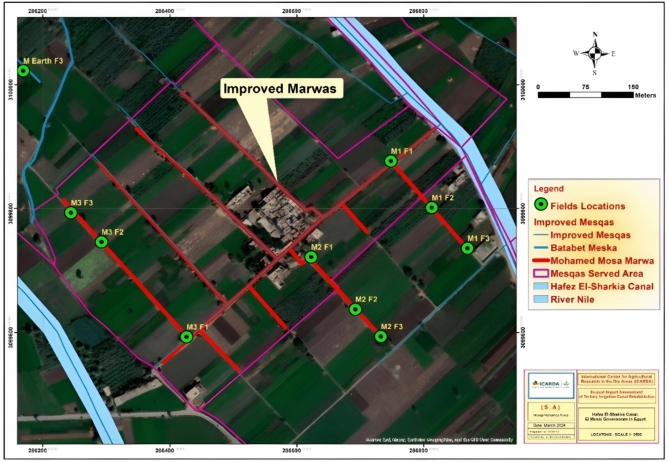Select the M1 F3 green field marker
Image resolution: width=668 pixels, height=462 pixels.
pos(467,248)
